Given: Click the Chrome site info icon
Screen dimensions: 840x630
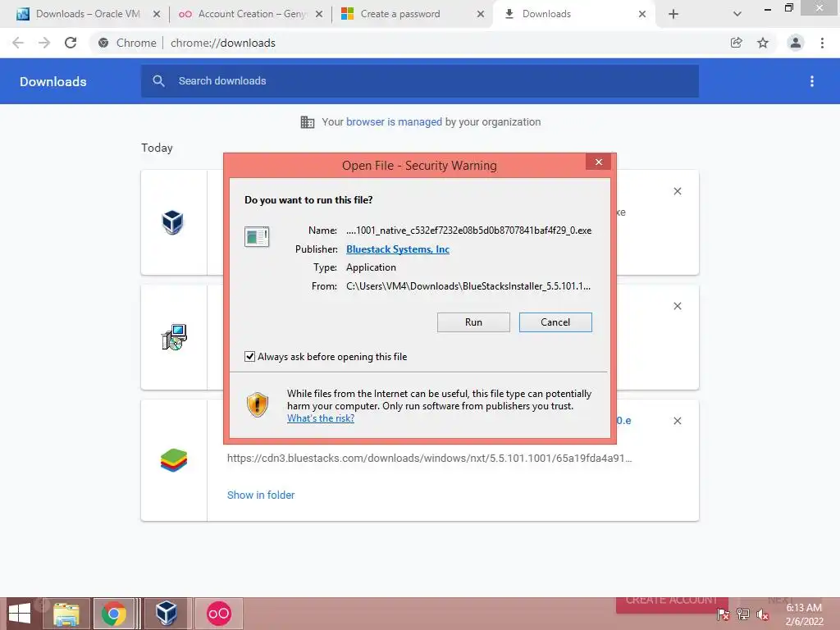Looking at the screenshot, I should (103, 43).
